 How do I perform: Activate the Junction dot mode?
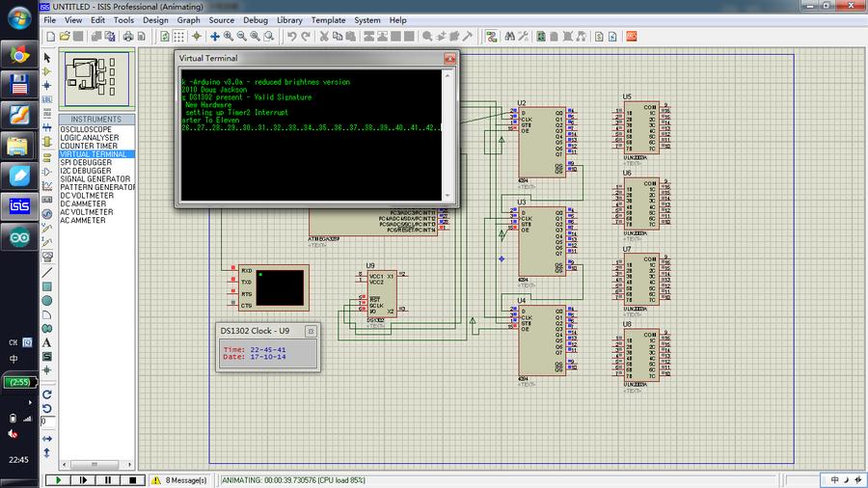pos(47,85)
